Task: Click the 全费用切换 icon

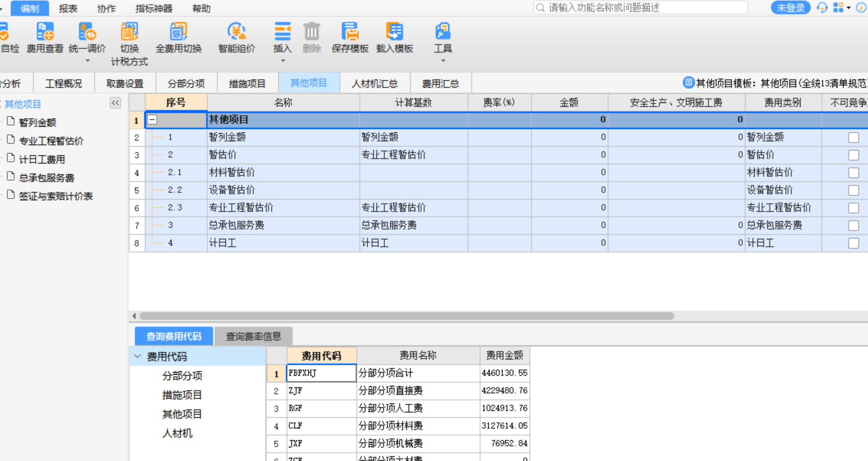Action: (178, 32)
